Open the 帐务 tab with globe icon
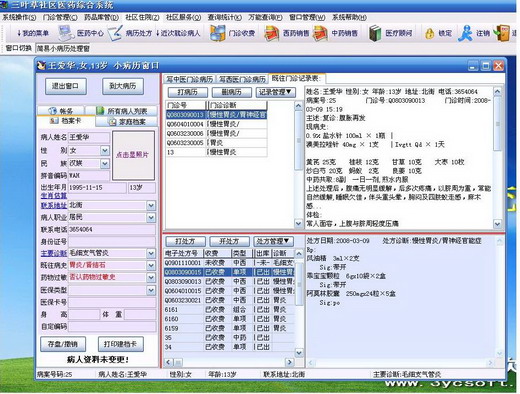Image resolution: width=520 pixels, height=394 pixels. pyautogui.click(x=53, y=111)
